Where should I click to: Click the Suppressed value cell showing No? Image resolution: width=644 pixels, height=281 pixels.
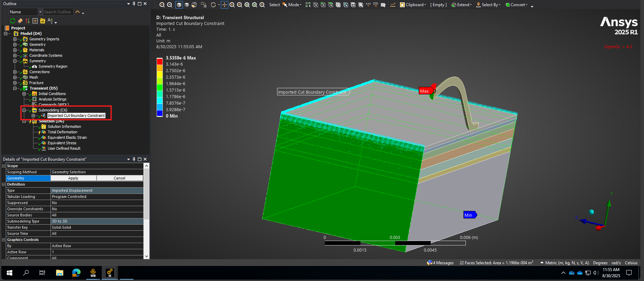tap(97, 203)
